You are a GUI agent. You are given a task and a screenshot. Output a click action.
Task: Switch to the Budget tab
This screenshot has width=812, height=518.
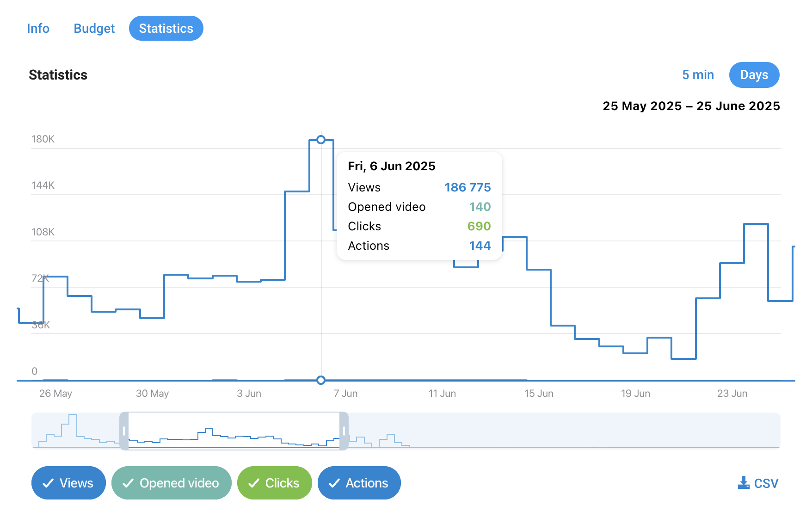pyautogui.click(x=94, y=28)
